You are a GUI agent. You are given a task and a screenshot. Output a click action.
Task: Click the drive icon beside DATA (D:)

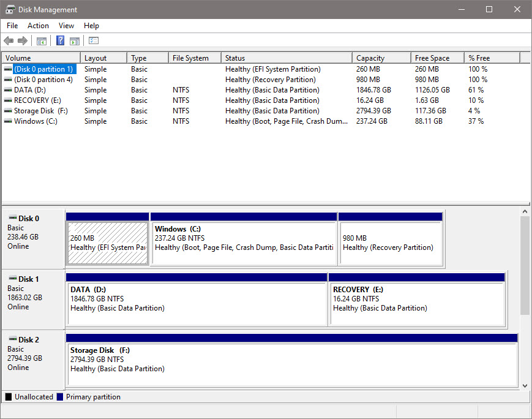coord(8,90)
